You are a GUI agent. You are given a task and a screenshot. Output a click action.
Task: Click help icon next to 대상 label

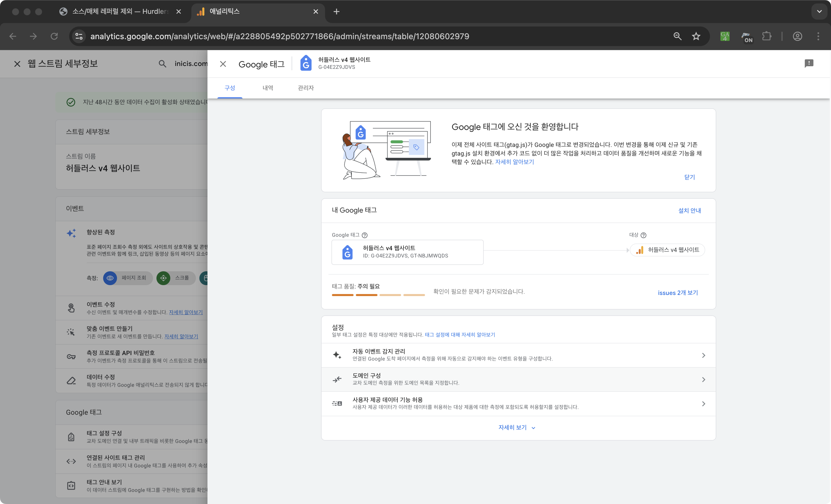point(643,235)
